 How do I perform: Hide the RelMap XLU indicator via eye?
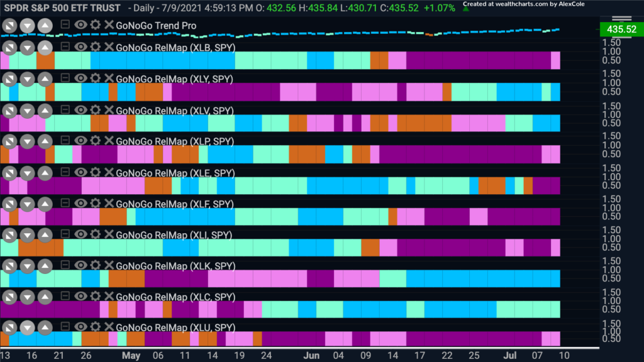point(80,327)
